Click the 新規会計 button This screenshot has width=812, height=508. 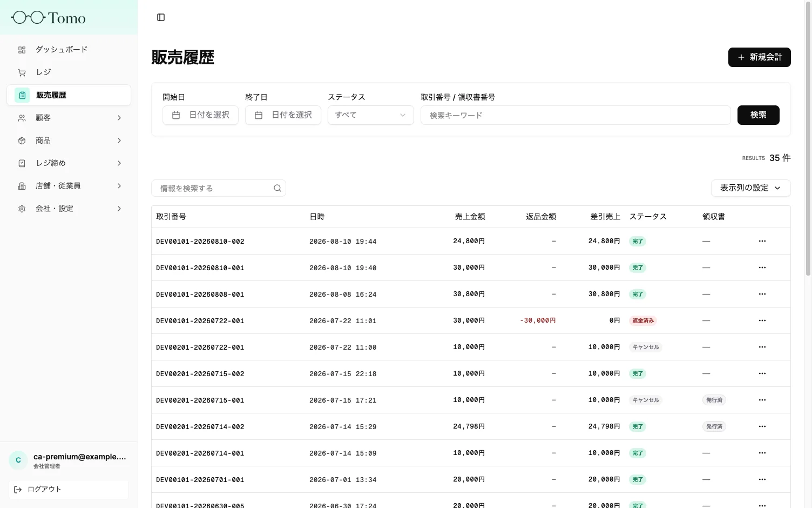point(759,57)
